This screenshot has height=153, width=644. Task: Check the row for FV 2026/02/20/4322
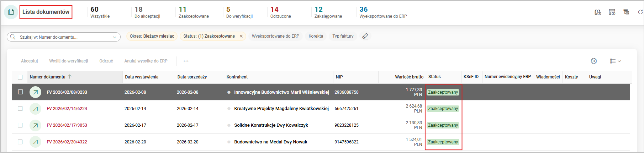coord(20,142)
